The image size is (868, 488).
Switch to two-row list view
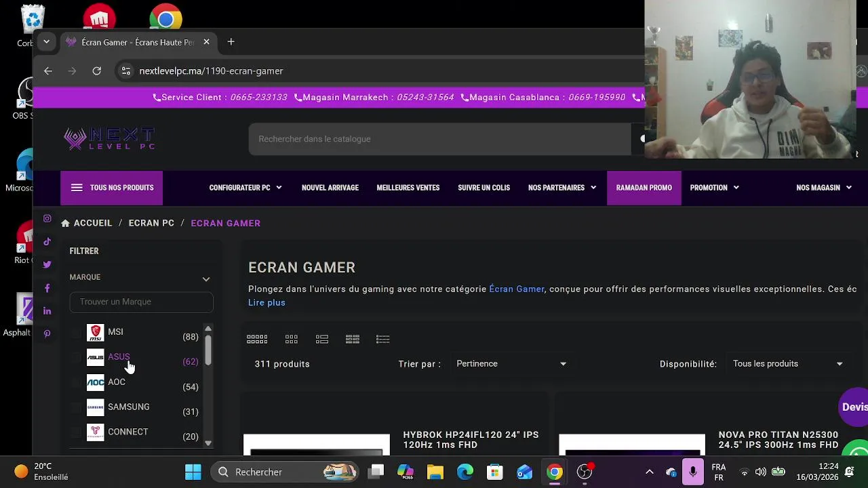pos(322,339)
